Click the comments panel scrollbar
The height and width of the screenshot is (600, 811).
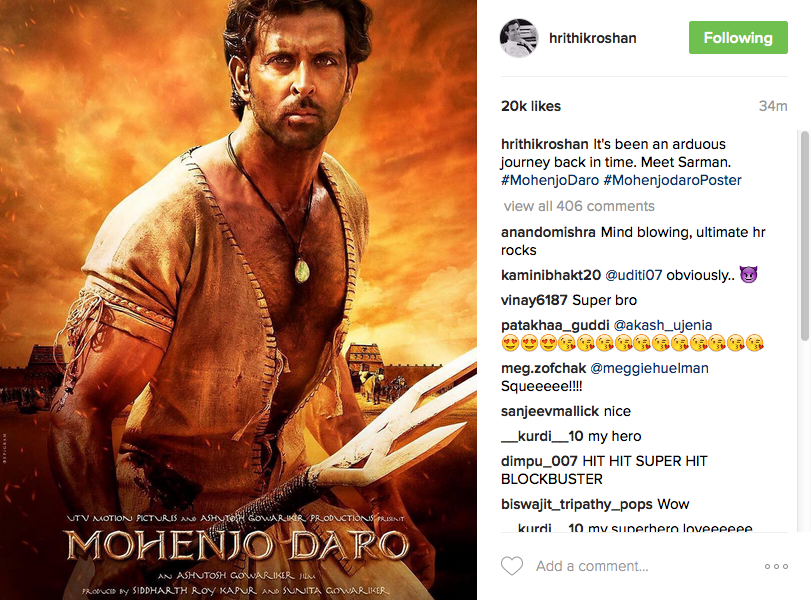tap(804, 235)
